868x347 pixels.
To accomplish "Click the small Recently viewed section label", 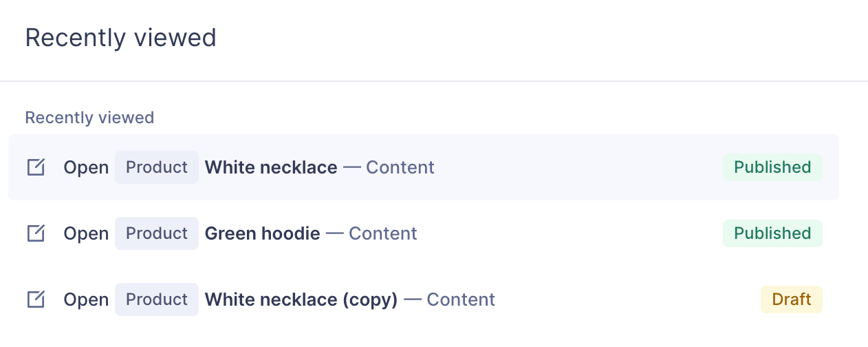I will (x=89, y=118).
